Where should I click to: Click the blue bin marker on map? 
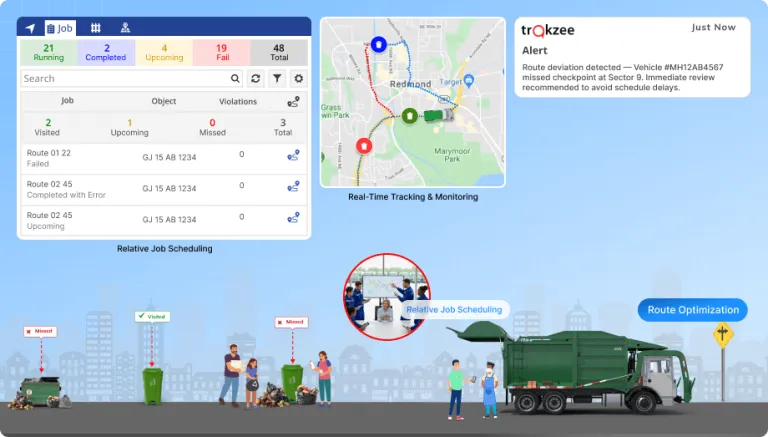point(378,45)
